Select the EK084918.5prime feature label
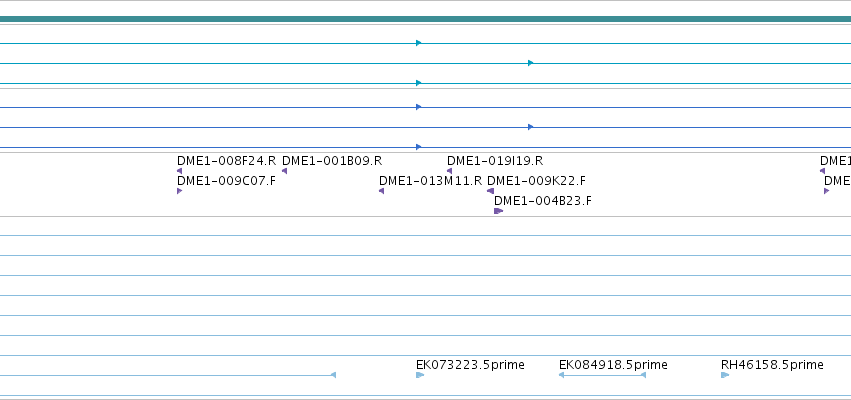 [613, 365]
